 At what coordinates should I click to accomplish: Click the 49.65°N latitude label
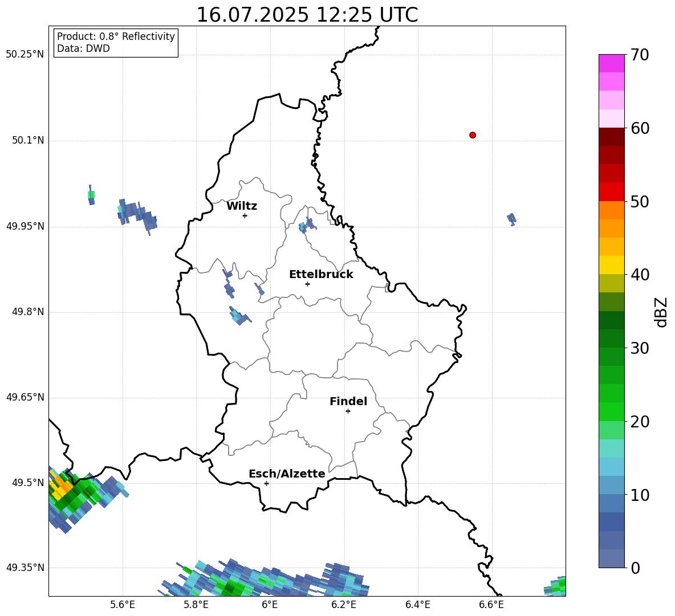coord(25,397)
